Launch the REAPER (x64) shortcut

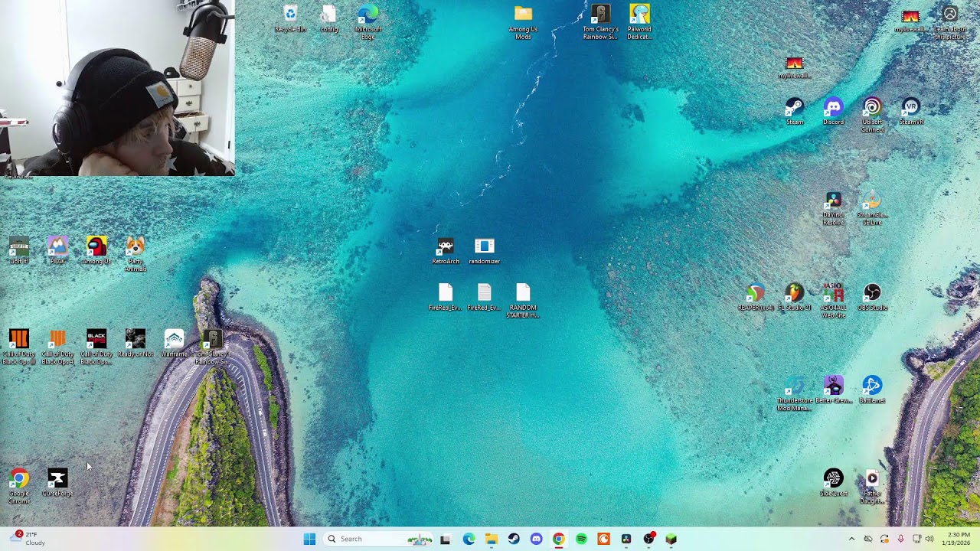coord(756,298)
